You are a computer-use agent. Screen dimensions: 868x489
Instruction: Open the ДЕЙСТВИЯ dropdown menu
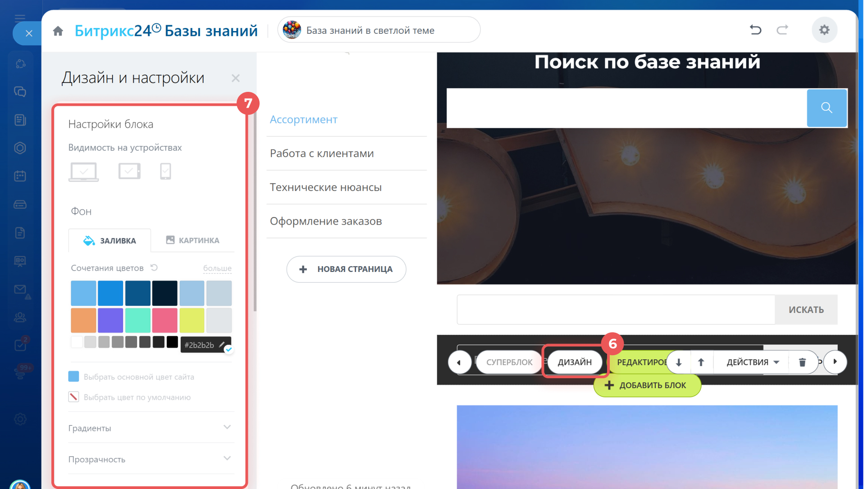point(753,362)
